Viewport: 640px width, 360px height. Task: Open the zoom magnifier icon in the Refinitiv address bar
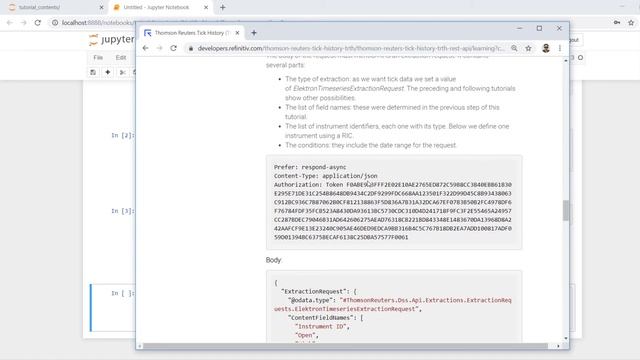pyautogui.click(x=514, y=48)
